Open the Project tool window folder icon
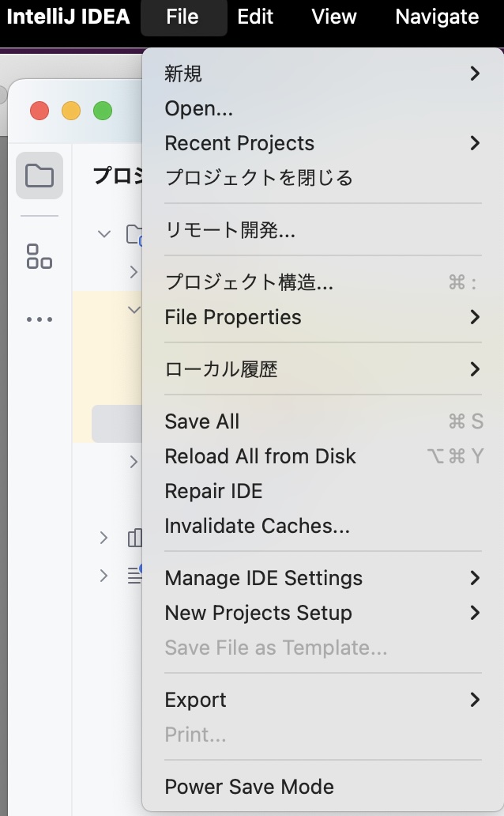 pyautogui.click(x=39, y=176)
